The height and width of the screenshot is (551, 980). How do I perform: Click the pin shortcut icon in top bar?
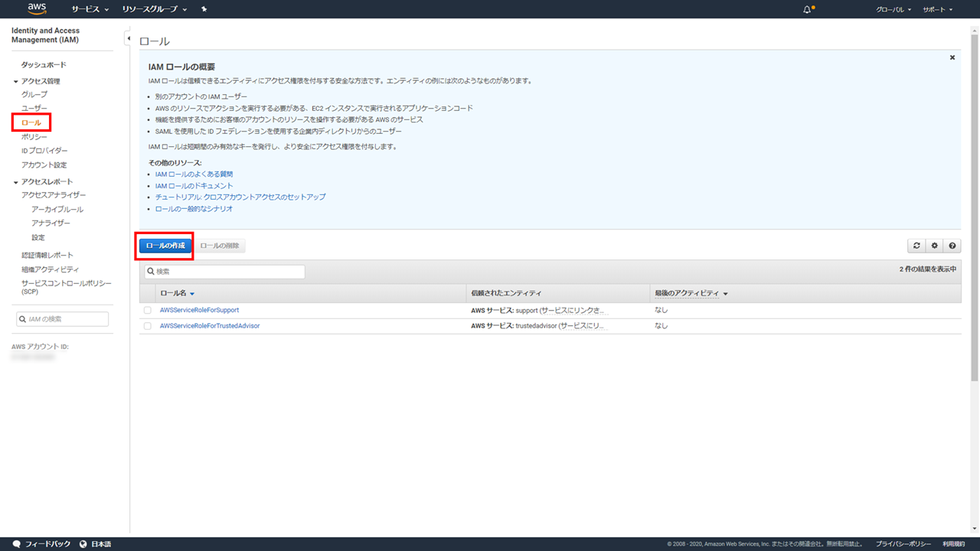point(204,9)
